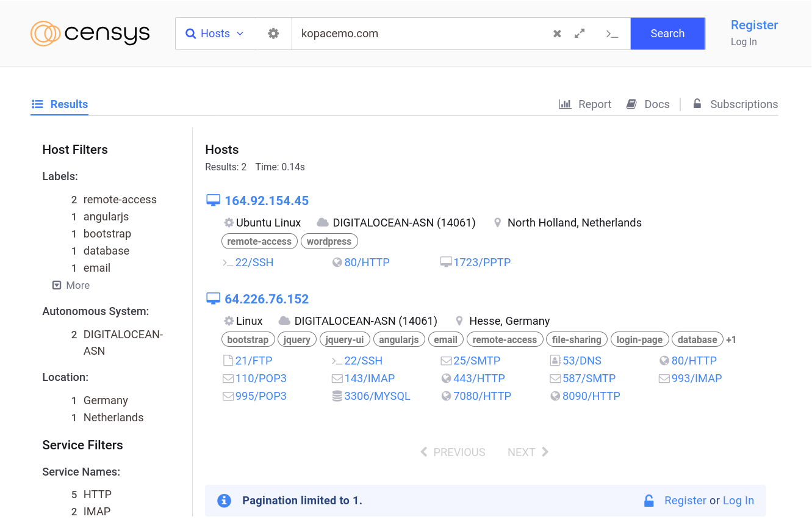Click the blue Search button
The height and width of the screenshot is (522, 812).
click(667, 34)
